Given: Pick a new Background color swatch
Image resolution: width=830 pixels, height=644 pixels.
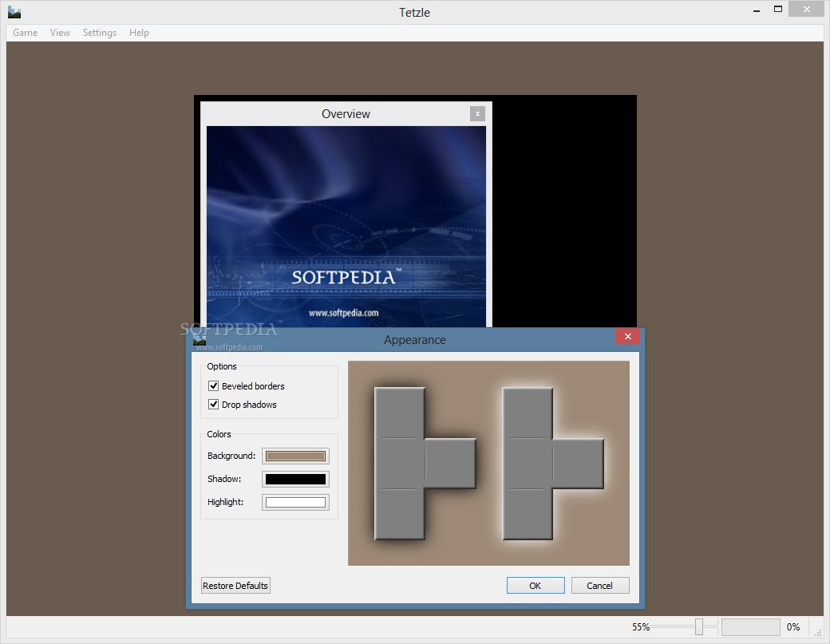Looking at the screenshot, I should tap(295, 456).
